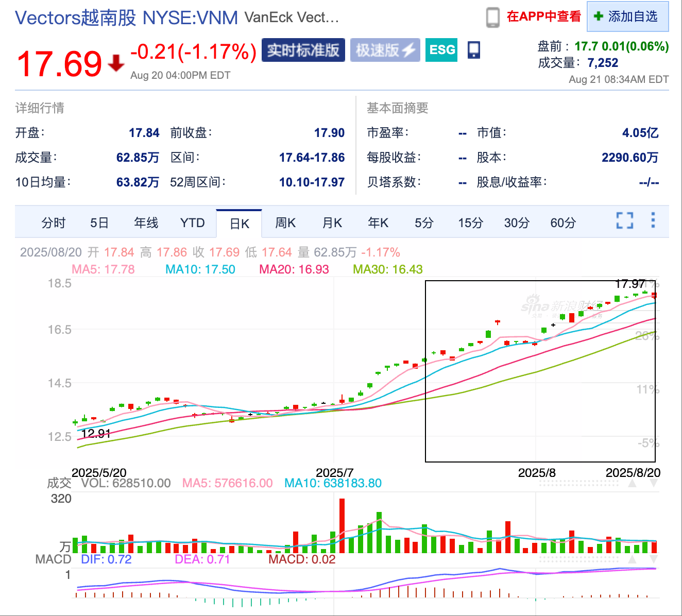Switch to the 60分 interval tab
The image size is (682, 616).
[x=562, y=222]
